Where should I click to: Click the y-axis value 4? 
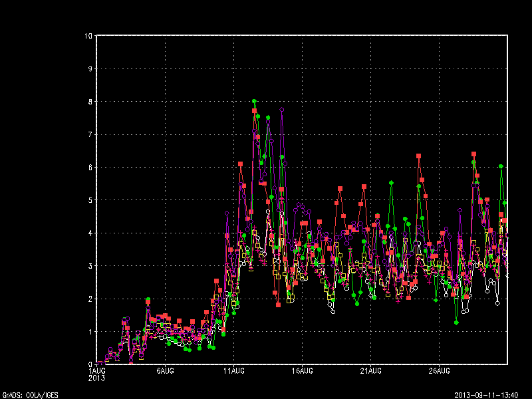click(x=90, y=233)
